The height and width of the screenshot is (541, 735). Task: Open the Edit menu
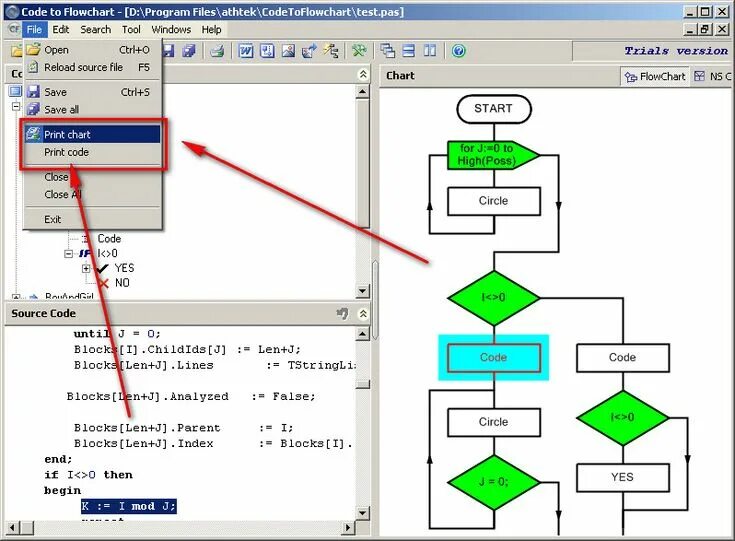60,30
